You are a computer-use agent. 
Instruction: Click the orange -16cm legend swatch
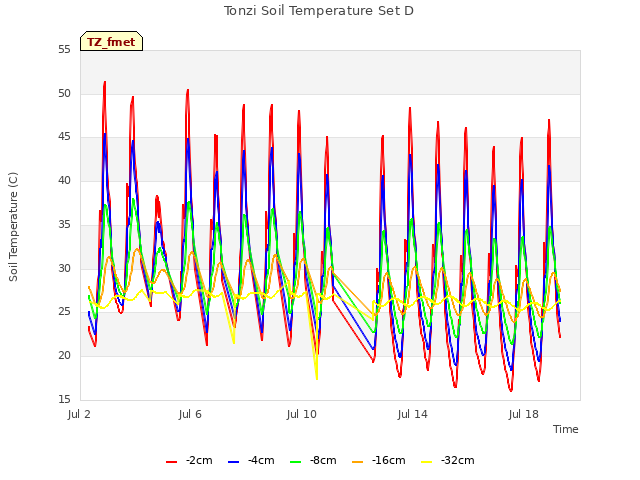tap(358, 462)
